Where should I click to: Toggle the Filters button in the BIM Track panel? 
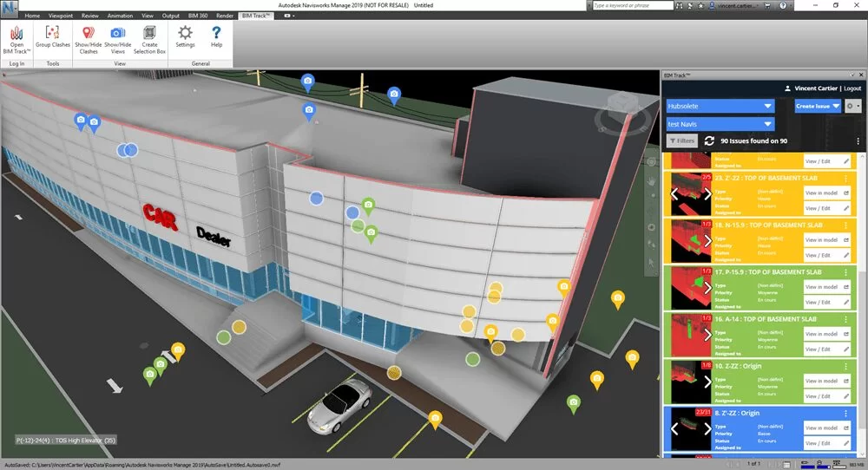[681, 140]
